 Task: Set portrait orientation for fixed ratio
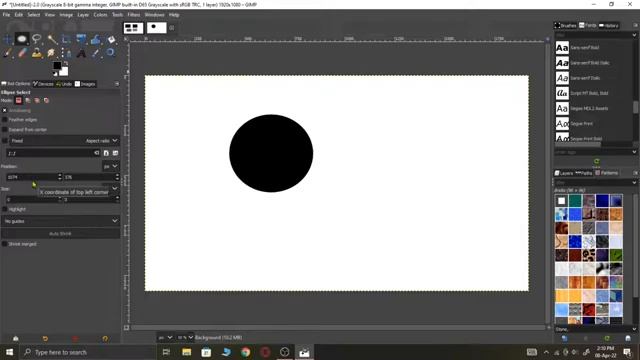106,153
